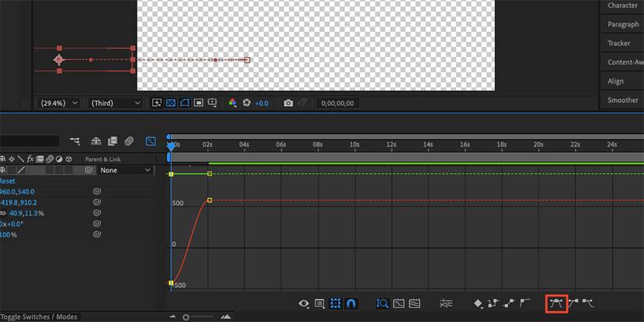Toggle Auto-zoom graph height
Image resolution: width=644 pixels, height=322 pixels.
click(382, 303)
